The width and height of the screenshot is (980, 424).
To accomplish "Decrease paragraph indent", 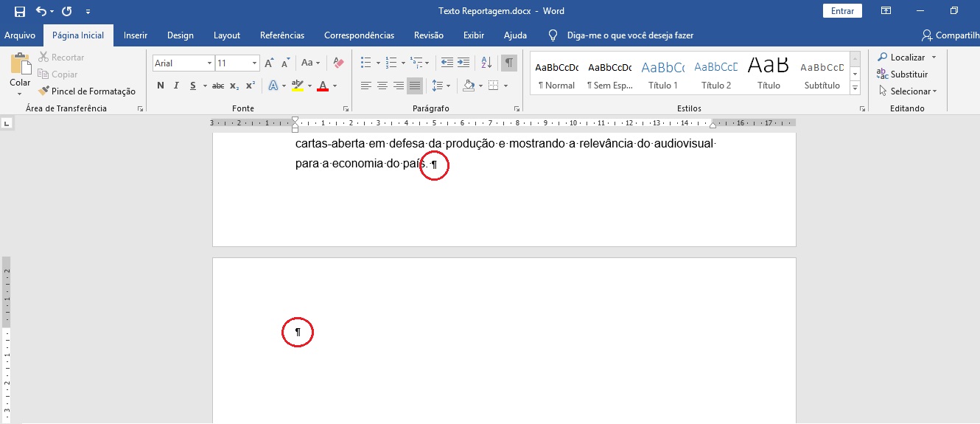I will 447,63.
